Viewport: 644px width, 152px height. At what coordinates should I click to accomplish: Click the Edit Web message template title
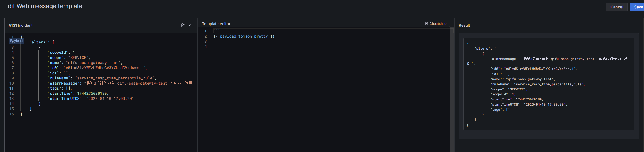[43, 6]
